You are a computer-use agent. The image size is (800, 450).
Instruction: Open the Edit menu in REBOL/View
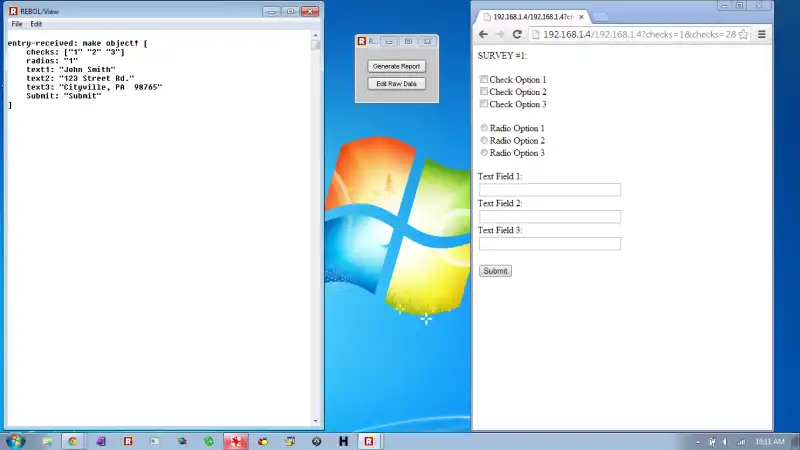pyautogui.click(x=36, y=24)
